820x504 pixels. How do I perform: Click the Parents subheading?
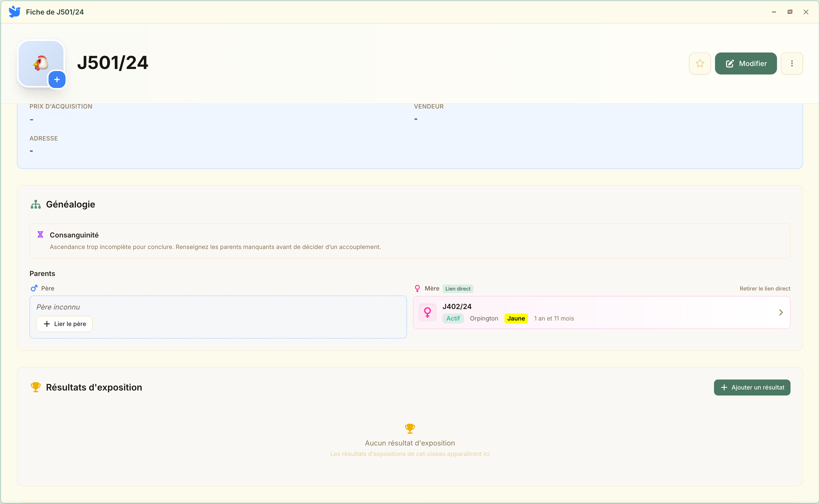(42, 273)
